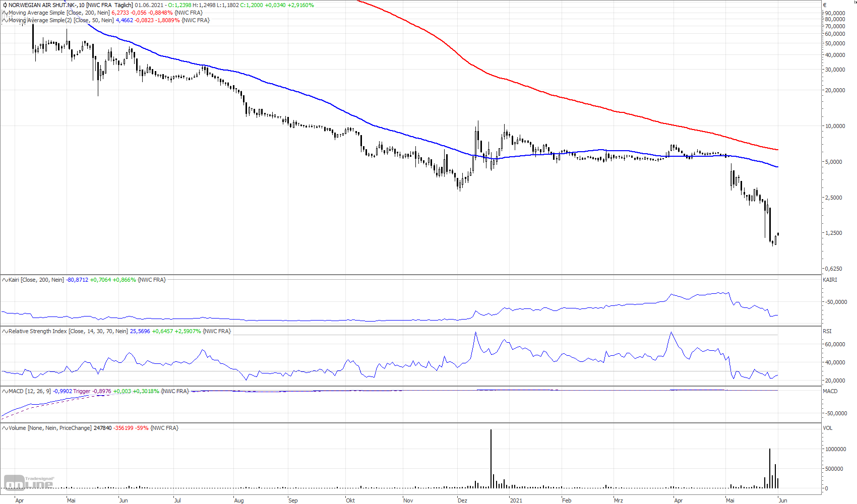Click the 0,6250 price axis label
This screenshot has height=504, width=857.
(x=833, y=269)
